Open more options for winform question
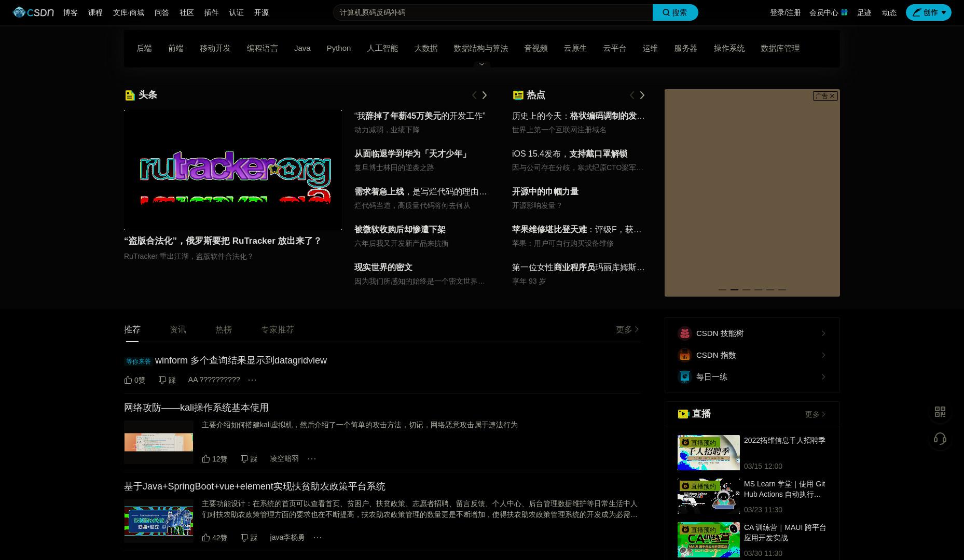Image resolution: width=964 pixels, height=560 pixels. [x=252, y=380]
